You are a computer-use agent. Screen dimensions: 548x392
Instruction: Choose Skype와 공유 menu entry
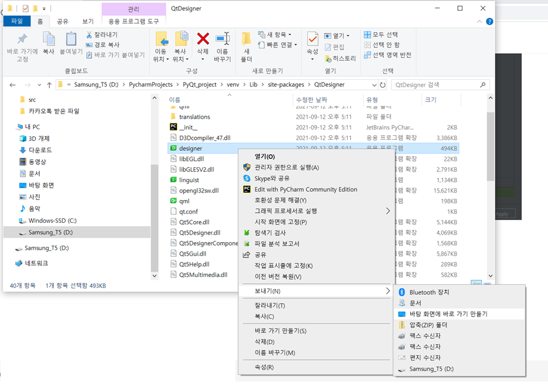316,178
